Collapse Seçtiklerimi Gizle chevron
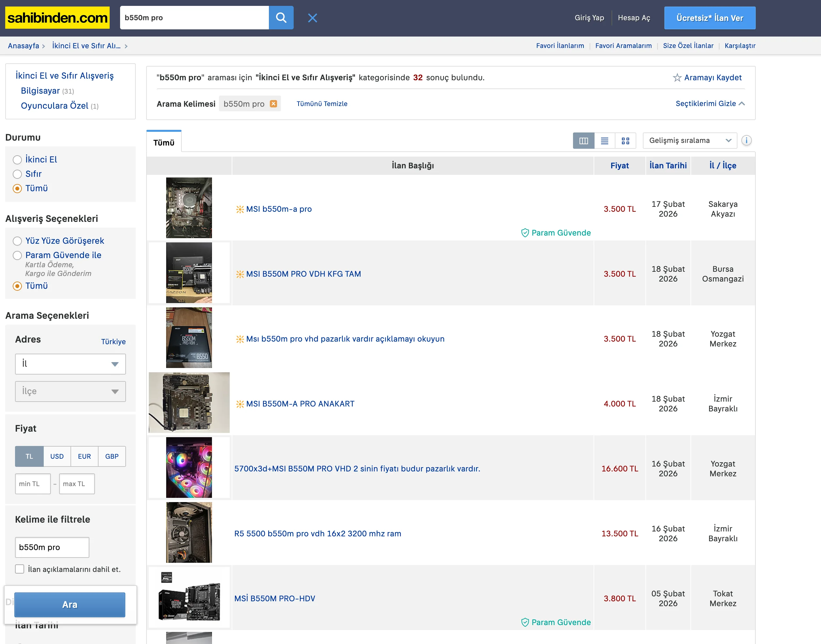 pos(741,104)
